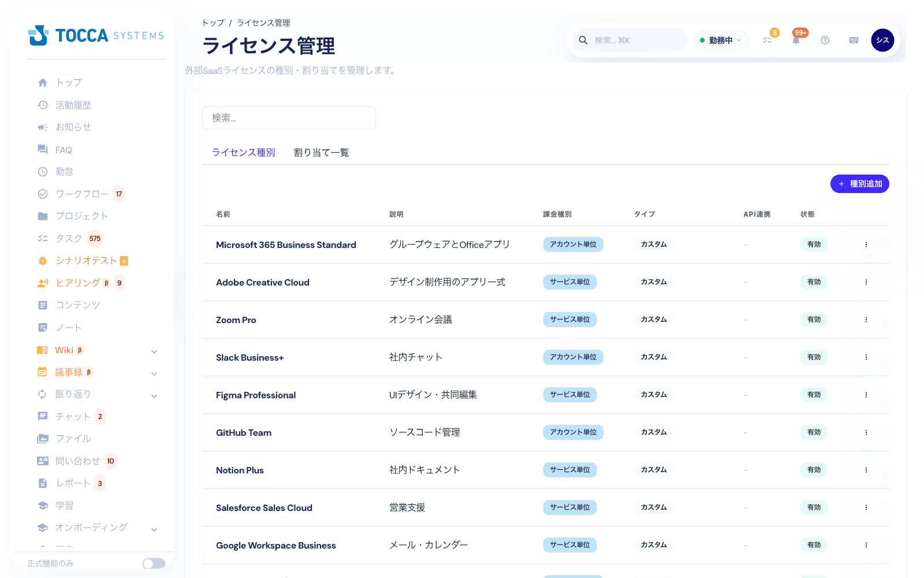Image resolution: width=924 pixels, height=578 pixels.
Task: Select Google Workspace Business name
Action: pos(276,546)
